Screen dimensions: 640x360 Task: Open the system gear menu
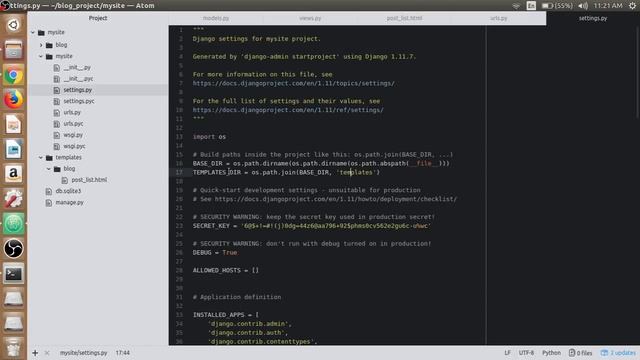tap(632, 6)
